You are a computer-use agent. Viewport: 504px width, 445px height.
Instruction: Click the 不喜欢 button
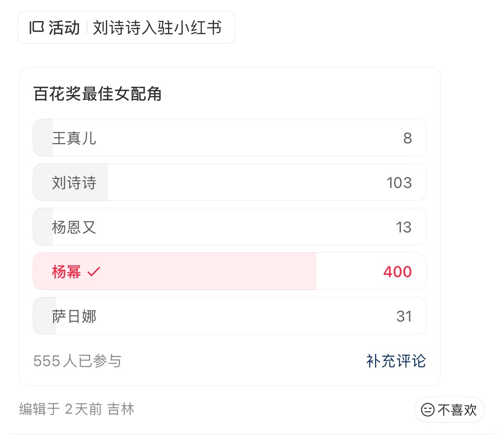(x=449, y=410)
